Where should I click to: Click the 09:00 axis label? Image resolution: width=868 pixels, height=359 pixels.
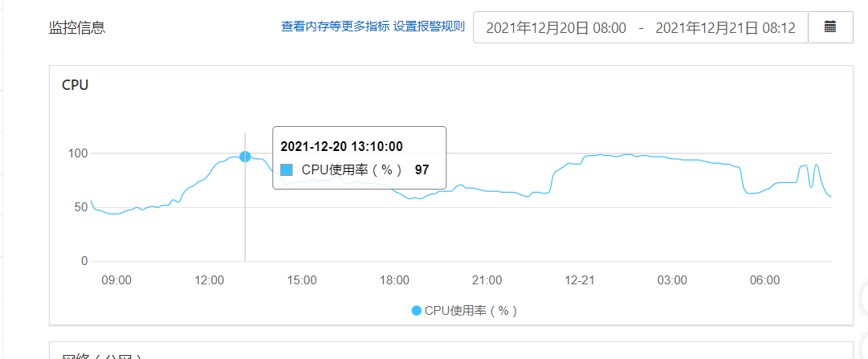[x=116, y=280]
